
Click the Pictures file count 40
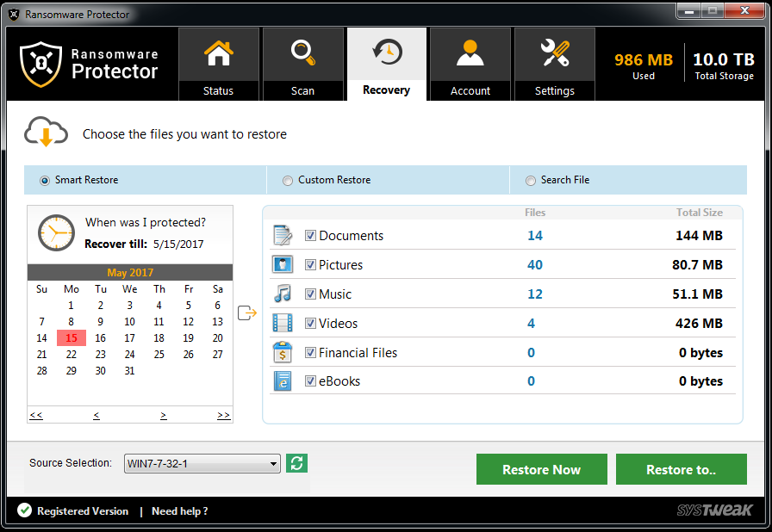tap(535, 264)
